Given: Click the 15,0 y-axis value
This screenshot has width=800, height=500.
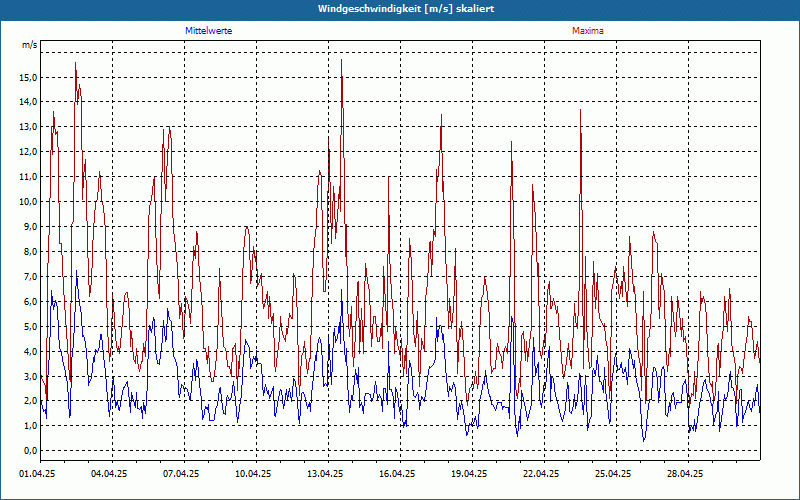Looking at the screenshot, I should (x=29, y=78).
